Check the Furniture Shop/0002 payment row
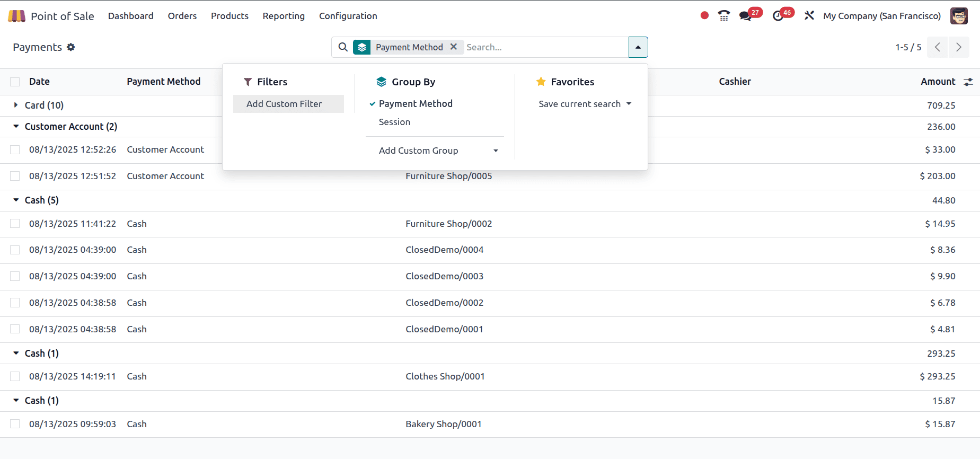 click(15, 224)
